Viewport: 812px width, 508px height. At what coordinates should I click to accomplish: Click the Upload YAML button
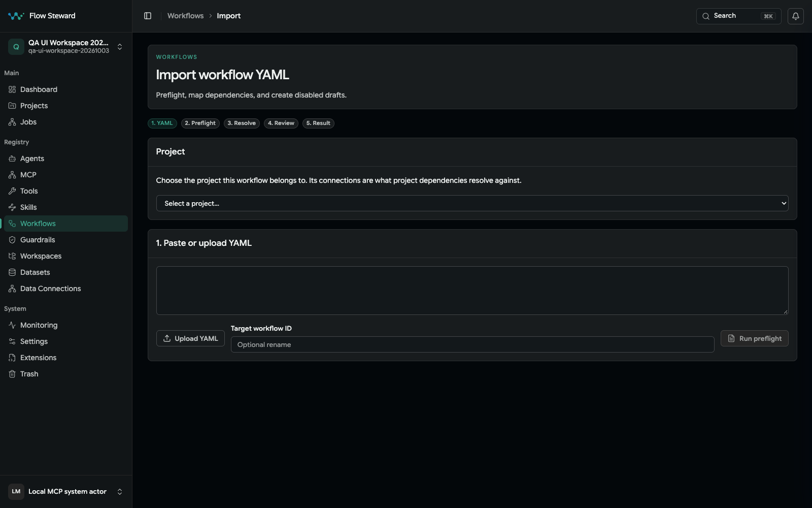click(x=190, y=338)
